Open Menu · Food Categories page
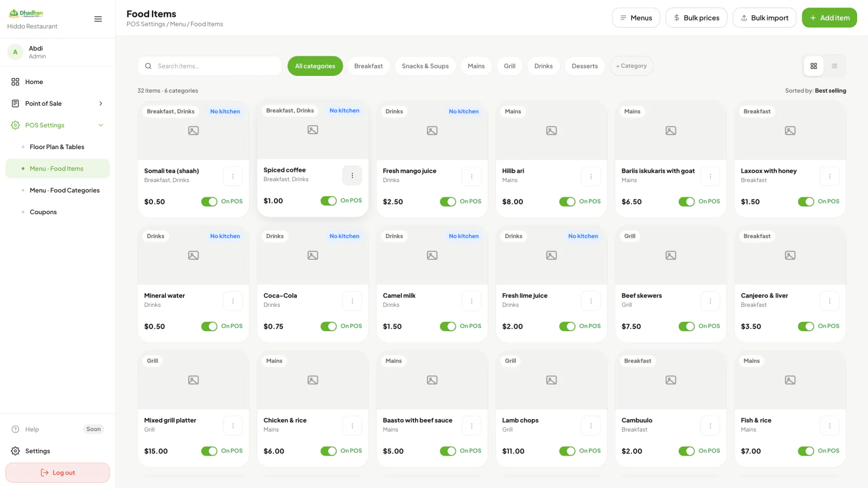Screen dimensions: 868x488 coord(65,190)
